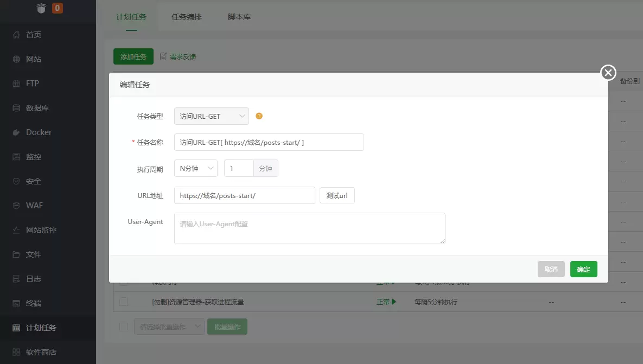Screen dimensions: 643x364
Task: Click the 正常 status on 资源管理器 row
Action: click(x=383, y=302)
